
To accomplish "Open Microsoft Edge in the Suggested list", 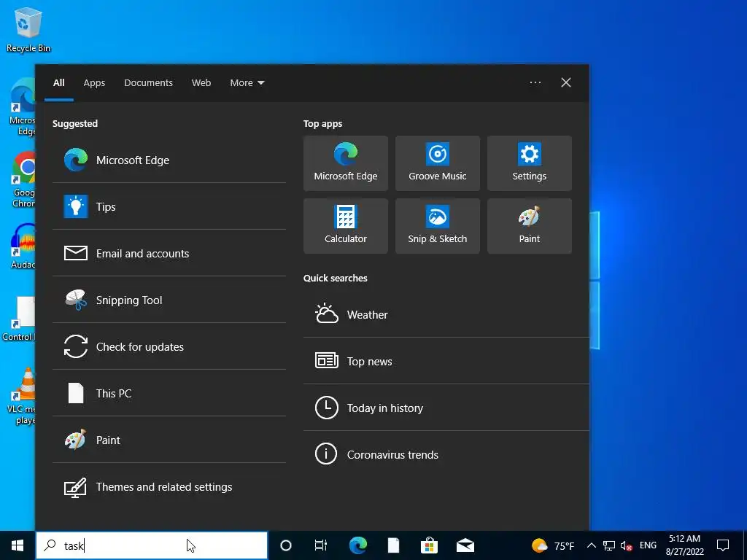I will pyautogui.click(x=169, y=160).
